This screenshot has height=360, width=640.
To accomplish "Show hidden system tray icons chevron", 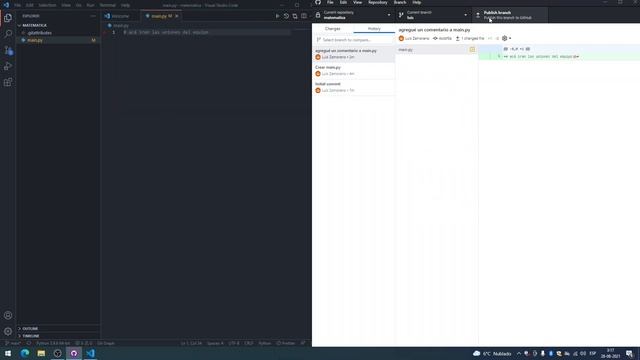I will (519, 353).
